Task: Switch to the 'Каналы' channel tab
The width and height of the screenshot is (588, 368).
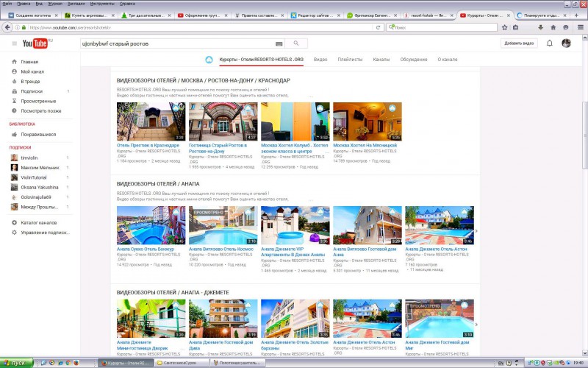Action: coord(381,60)
